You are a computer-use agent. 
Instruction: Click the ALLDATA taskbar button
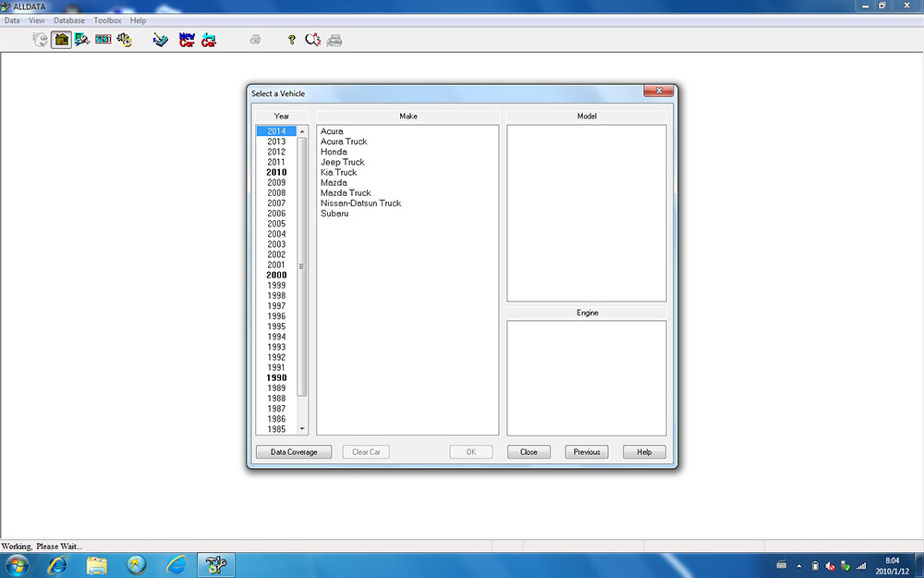tap(215, 566)
